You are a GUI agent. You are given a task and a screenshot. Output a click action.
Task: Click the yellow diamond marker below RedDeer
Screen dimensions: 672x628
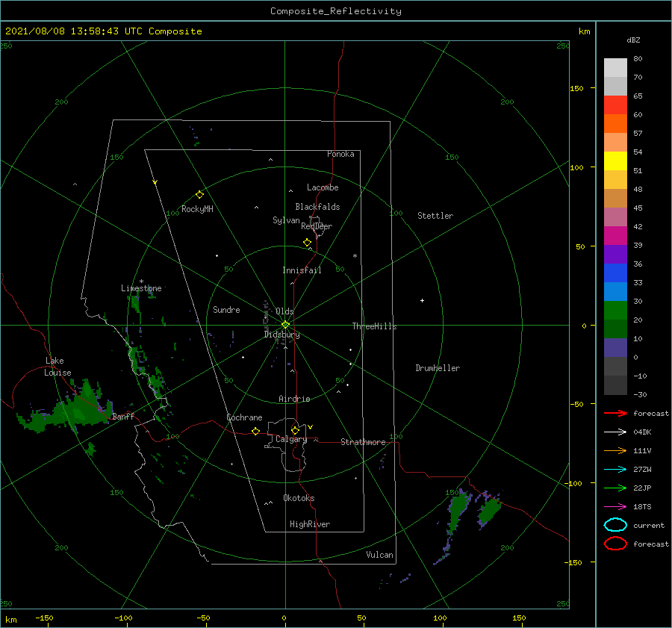point(307,243)
